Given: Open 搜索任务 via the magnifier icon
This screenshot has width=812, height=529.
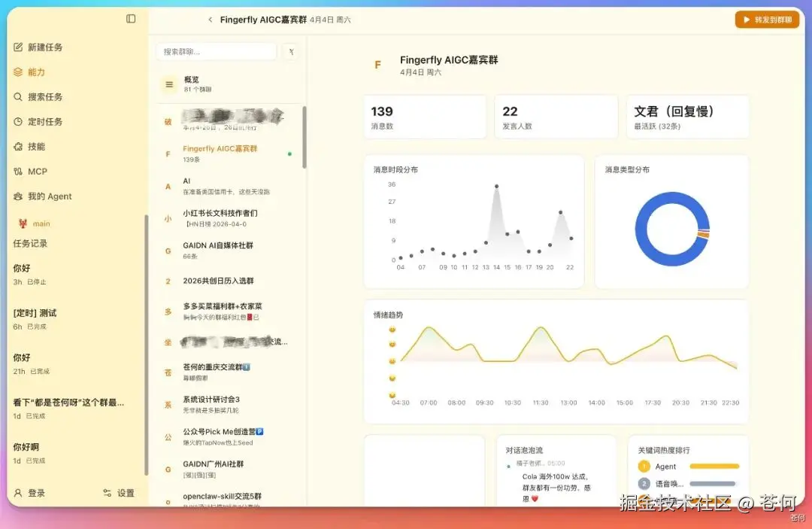Looking at the screenshot, I should pyautogui.click(x=18, y=96).
